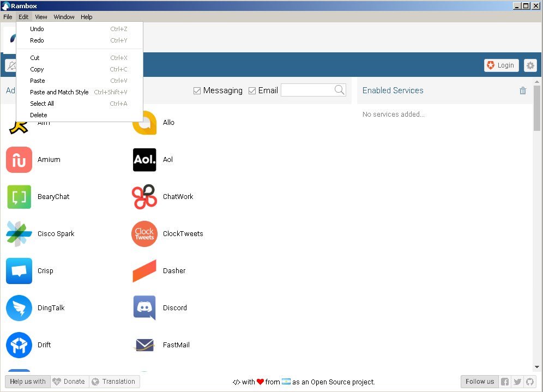Click the Help us with label
This screenshot has height=392, width=543.
[x=28, y=382]
